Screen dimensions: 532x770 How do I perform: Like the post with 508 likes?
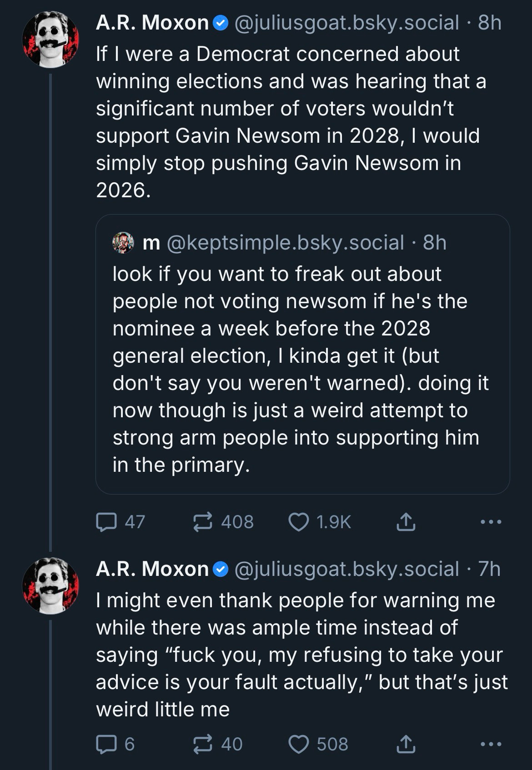[299, 744]
